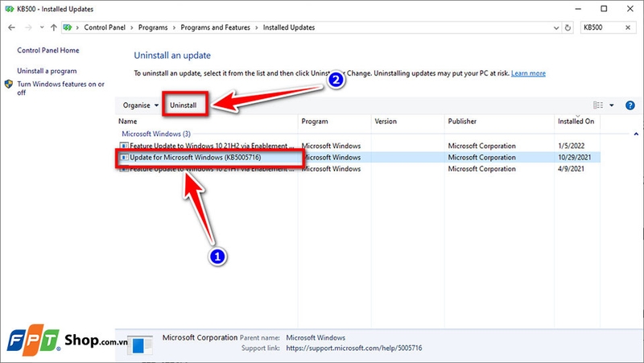Image resolution: width=644 pixels, height=363 pixels.
Task: Click the Microsoft Windows (3) group label
Action: click(156, 134)
